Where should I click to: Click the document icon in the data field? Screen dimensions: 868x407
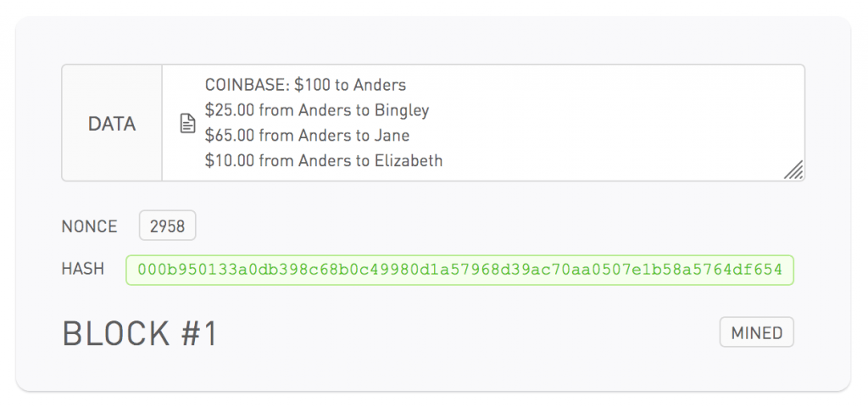tap(187, 124)
